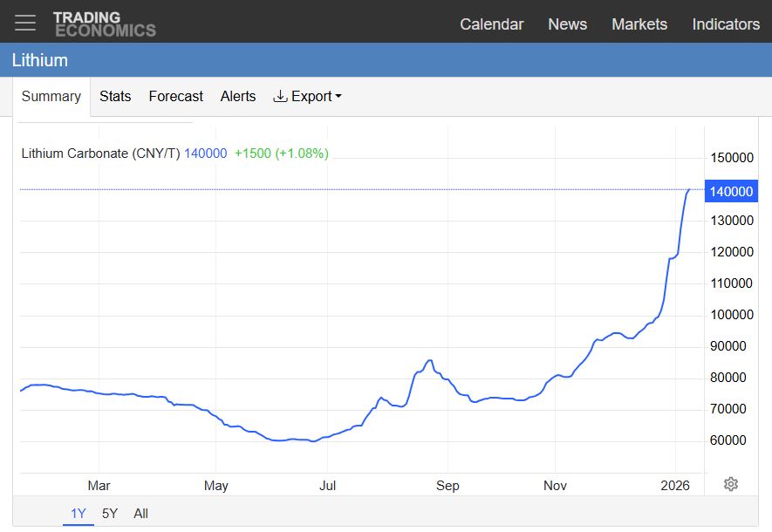Switch chart to 5Y range

[110, 514]
